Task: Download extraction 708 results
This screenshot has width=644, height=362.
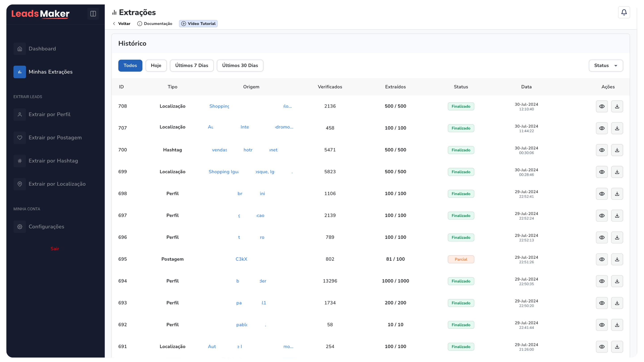Action: 617,106
